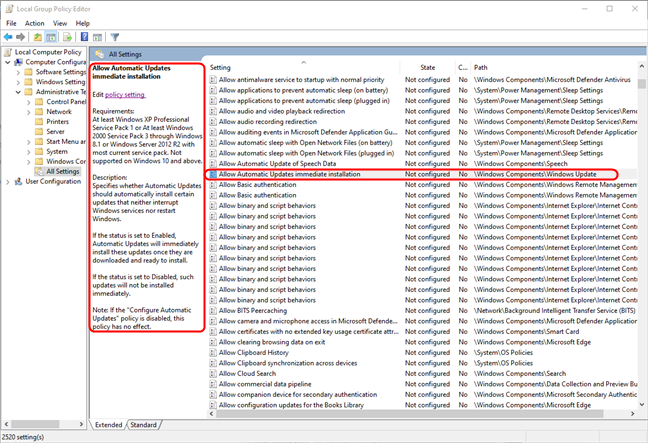The image size is (648, 443).
Task: Select Windows Components tree folder
Action: pos(66,162)
